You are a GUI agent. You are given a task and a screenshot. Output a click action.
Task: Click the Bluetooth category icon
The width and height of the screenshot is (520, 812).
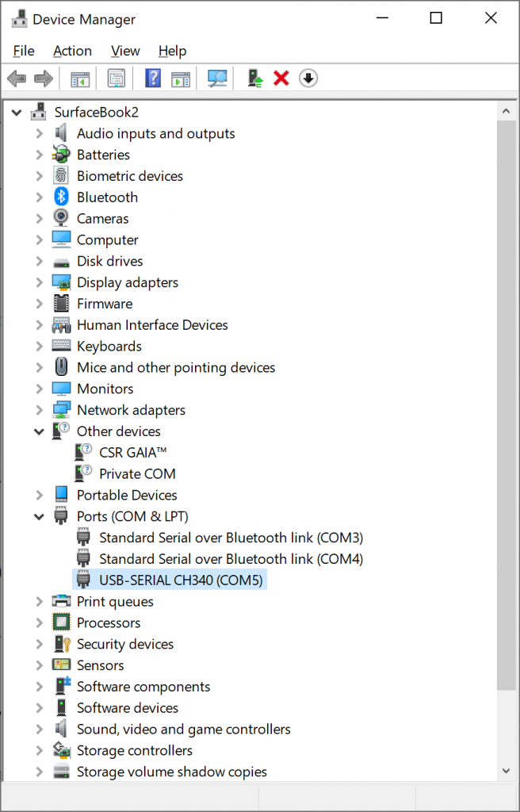point(61,197)
